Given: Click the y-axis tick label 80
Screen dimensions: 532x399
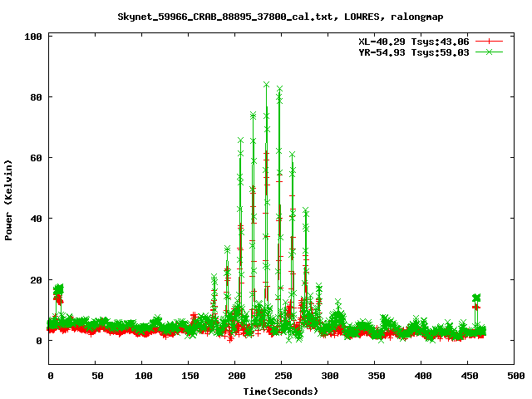Looking at the screenshot, I should pos(36,97).
